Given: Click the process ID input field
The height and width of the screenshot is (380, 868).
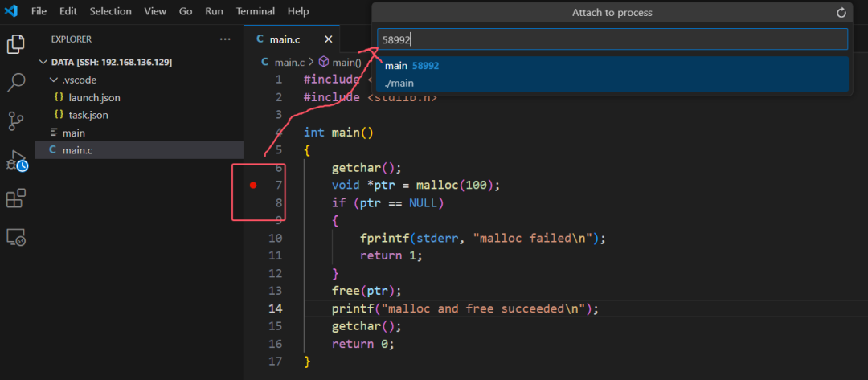Looking at the screenshot, I should 611,39.
